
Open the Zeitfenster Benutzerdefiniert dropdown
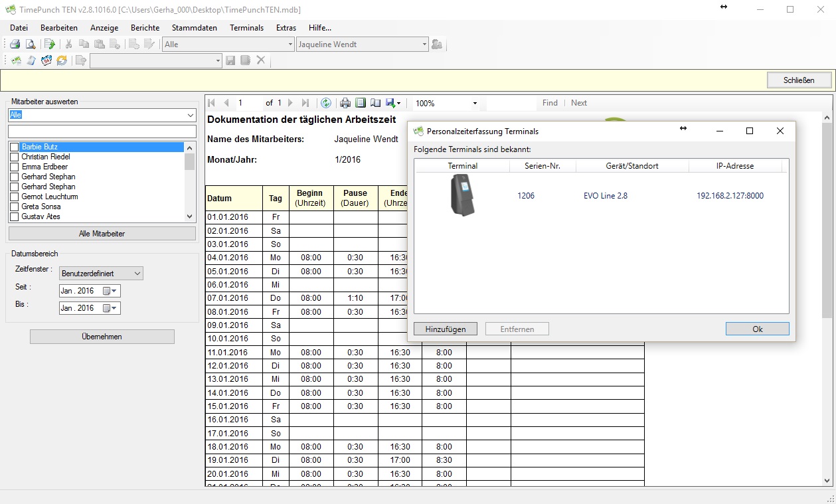click(101, 274)
